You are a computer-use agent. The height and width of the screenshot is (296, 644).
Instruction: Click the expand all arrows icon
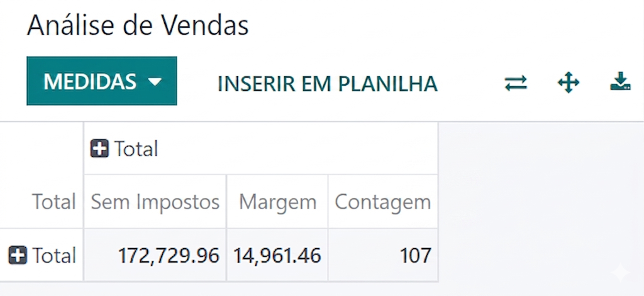click(x=568, y=83)
